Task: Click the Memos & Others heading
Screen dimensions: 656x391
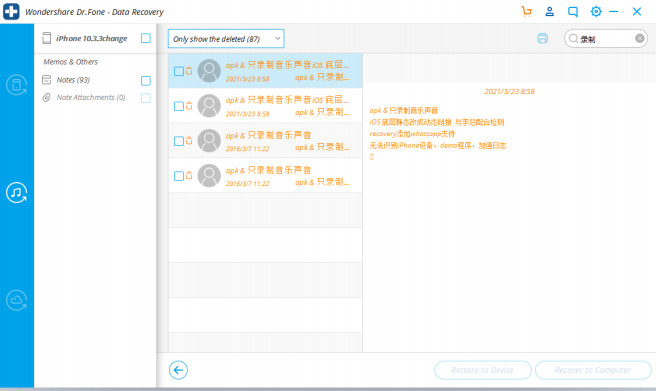Action: point(70,62)
